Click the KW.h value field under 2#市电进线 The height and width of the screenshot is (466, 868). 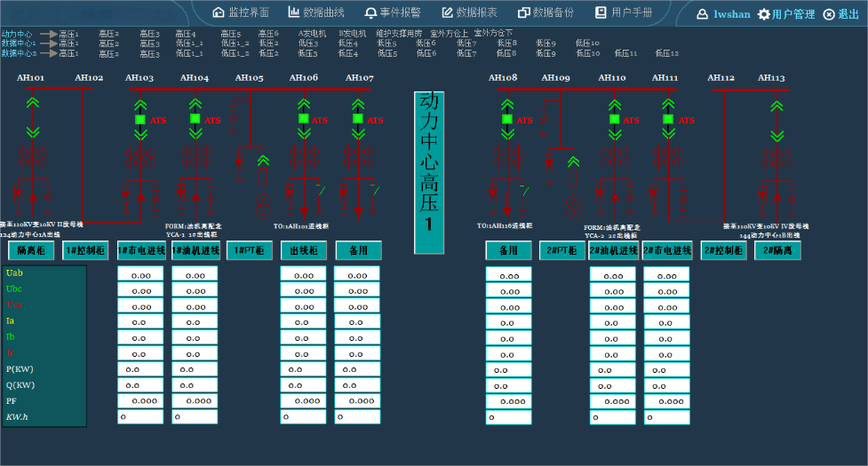pos(666,417)
